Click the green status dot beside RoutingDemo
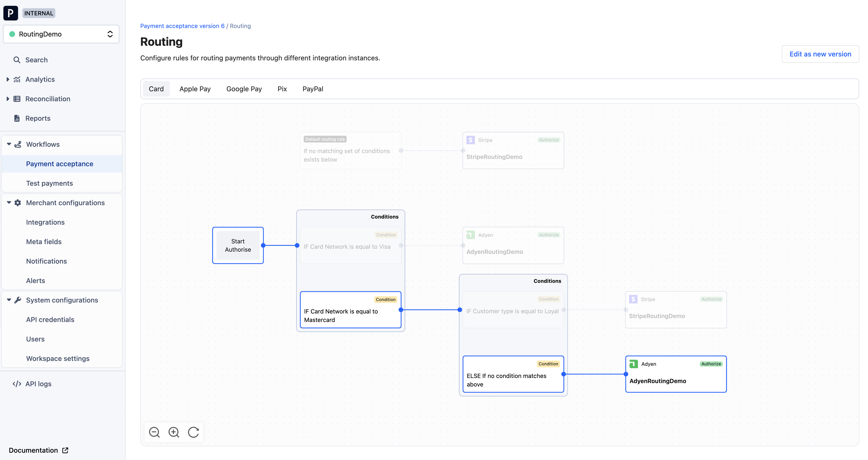The height and width of the screenshot is (460, 868). click(12, 34)
